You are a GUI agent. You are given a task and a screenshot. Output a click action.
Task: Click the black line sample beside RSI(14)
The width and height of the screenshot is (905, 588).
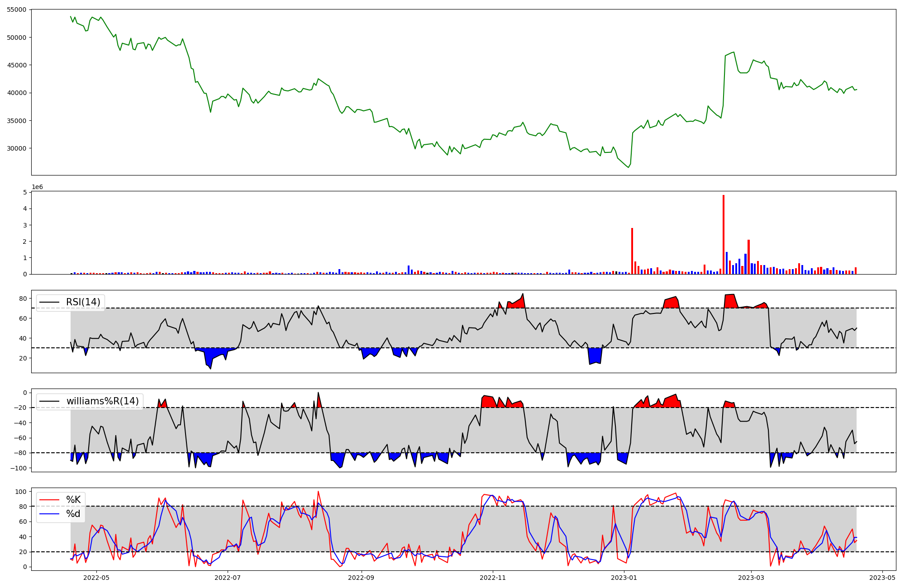tap(50, 302)
